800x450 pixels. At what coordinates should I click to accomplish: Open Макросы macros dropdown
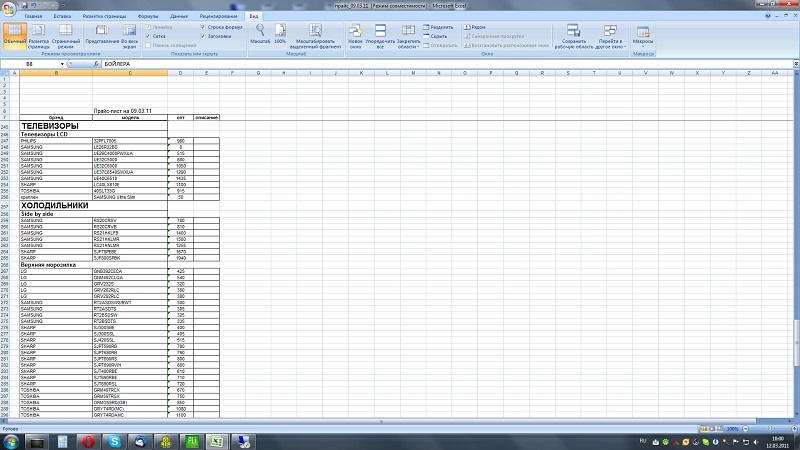tap(643, 36)
